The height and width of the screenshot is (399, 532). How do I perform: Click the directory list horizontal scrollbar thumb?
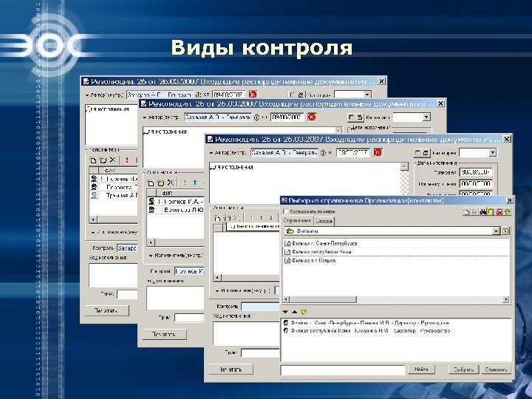click(x=323, y=299)
